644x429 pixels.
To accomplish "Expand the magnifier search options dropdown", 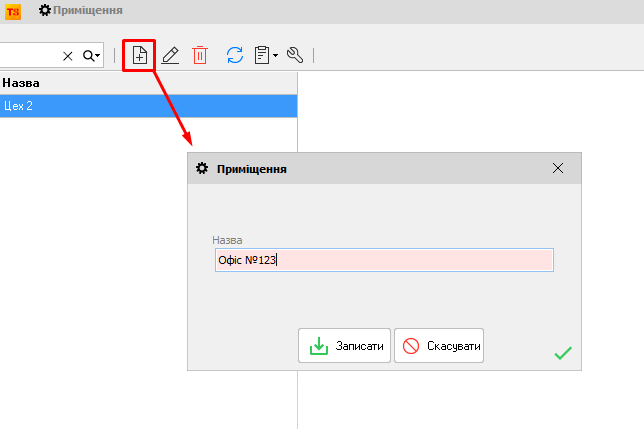I will point(92,56).
